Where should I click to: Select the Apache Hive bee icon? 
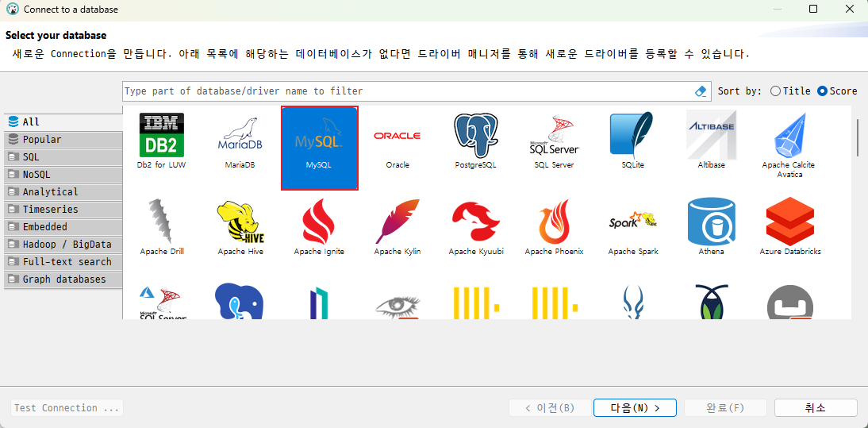[x=240, y=222]
